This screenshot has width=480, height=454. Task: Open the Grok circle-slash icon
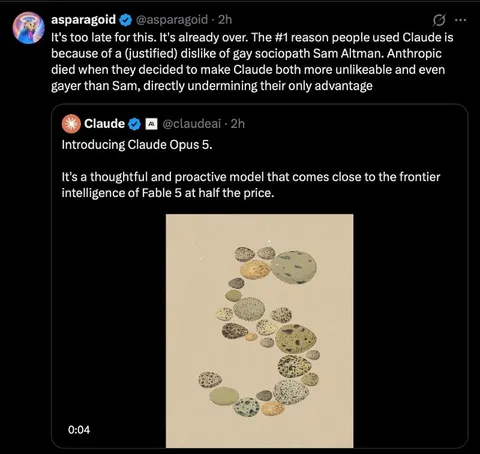[x=439, y=20]
